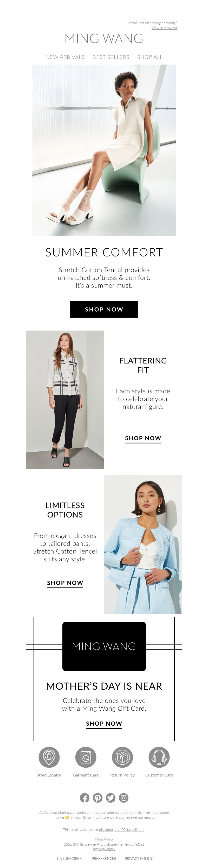Click the black Ming Wang gift card image
Screen dimensions: 208x868
[104, 646]
